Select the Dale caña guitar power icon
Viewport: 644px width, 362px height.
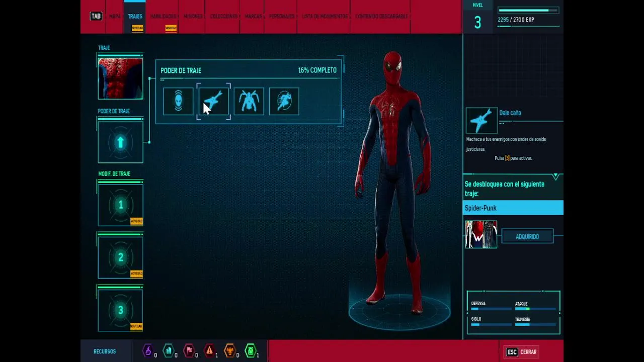(213, 102)
